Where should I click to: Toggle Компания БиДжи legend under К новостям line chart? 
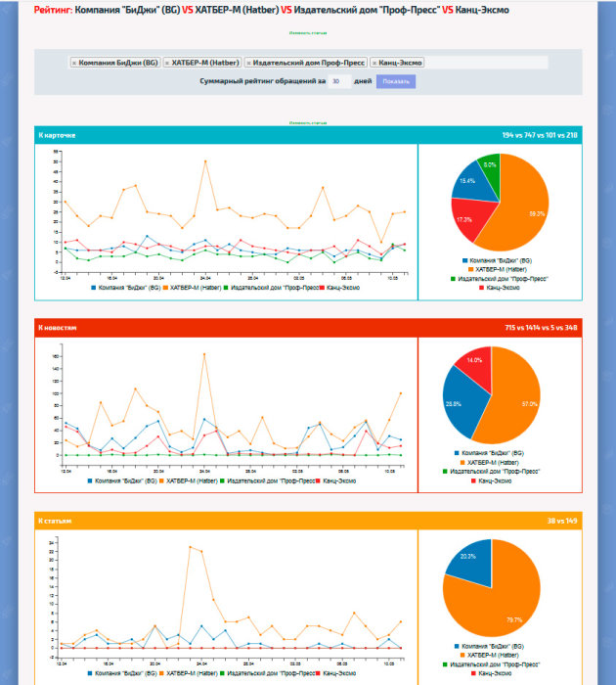[x=122, y=481]
